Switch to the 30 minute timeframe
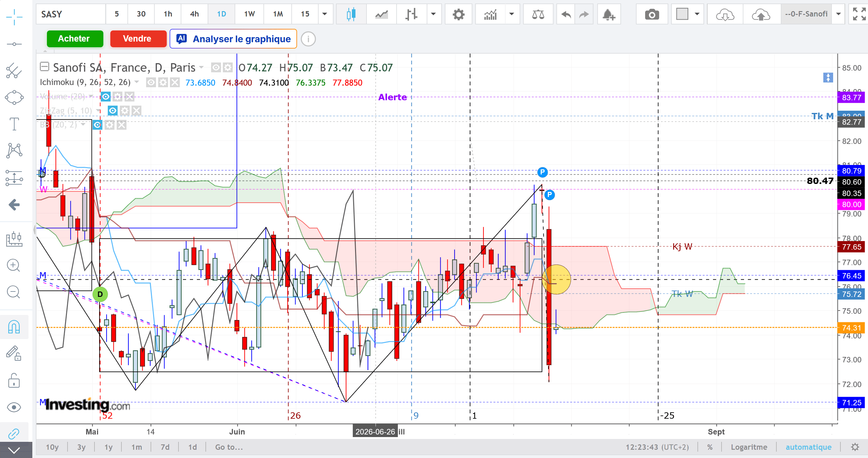This screenshot has height=458, width=868. [141, 14]
